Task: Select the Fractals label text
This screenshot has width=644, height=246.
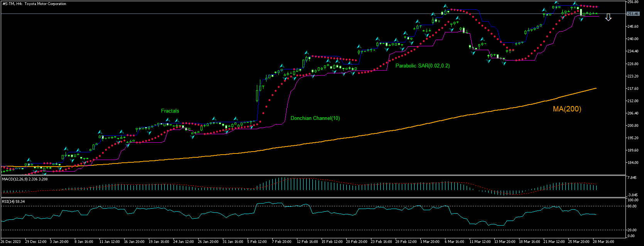Action: (x=170, y=111)
